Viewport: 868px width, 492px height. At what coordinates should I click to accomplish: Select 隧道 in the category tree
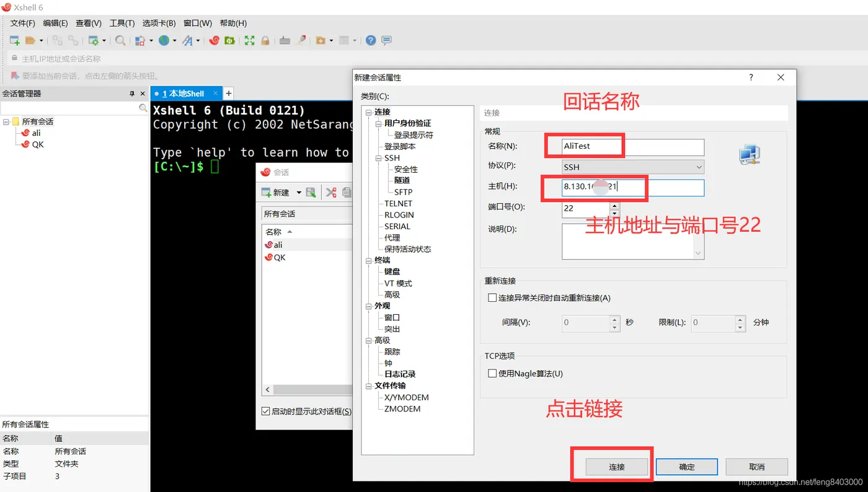point(402,180)
